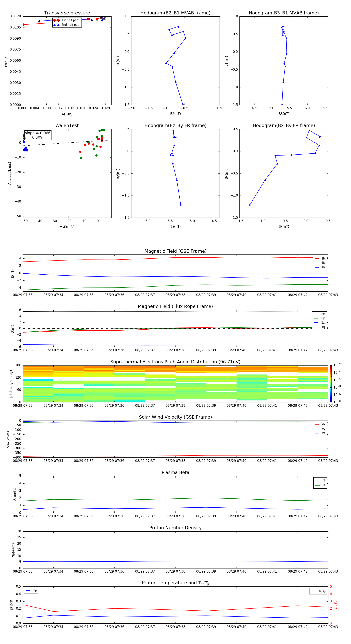Click the 'slope = 0.066' annotation
The width and height of the screenshot is (351, 644).
click(x=38, y=133)
